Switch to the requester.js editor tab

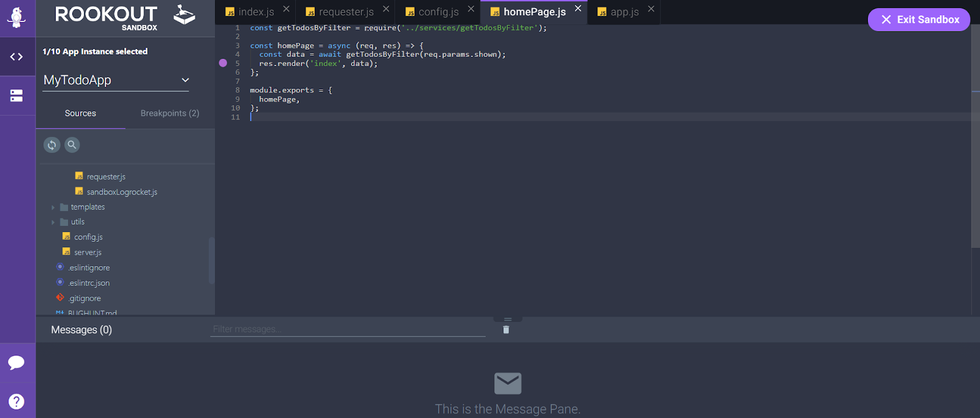click(x=345, y=12)
